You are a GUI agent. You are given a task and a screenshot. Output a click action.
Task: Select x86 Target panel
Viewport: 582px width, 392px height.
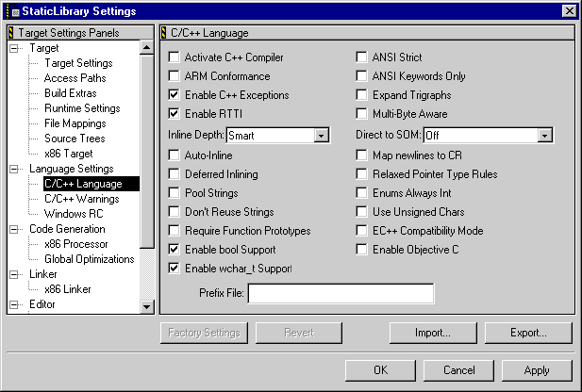68,154
